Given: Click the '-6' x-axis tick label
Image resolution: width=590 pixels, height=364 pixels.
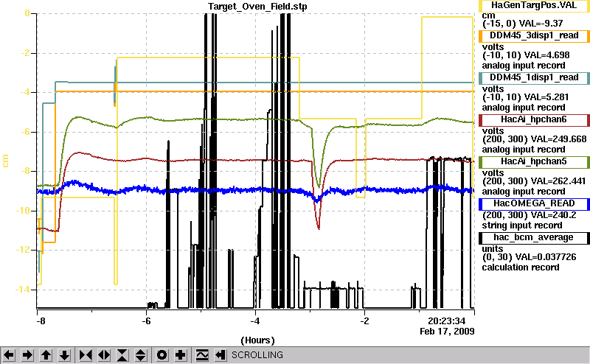Looking at the screenshot, I should click(146, 321).
